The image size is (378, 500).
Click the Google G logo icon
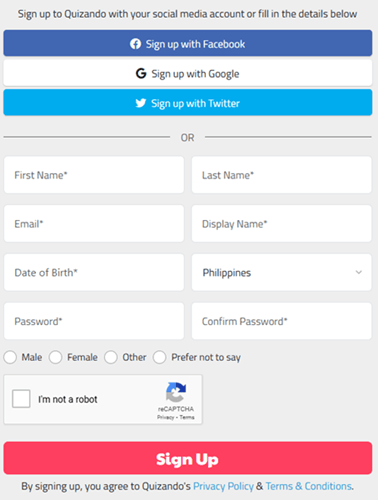pyautogui.click(x=141, y=73)
